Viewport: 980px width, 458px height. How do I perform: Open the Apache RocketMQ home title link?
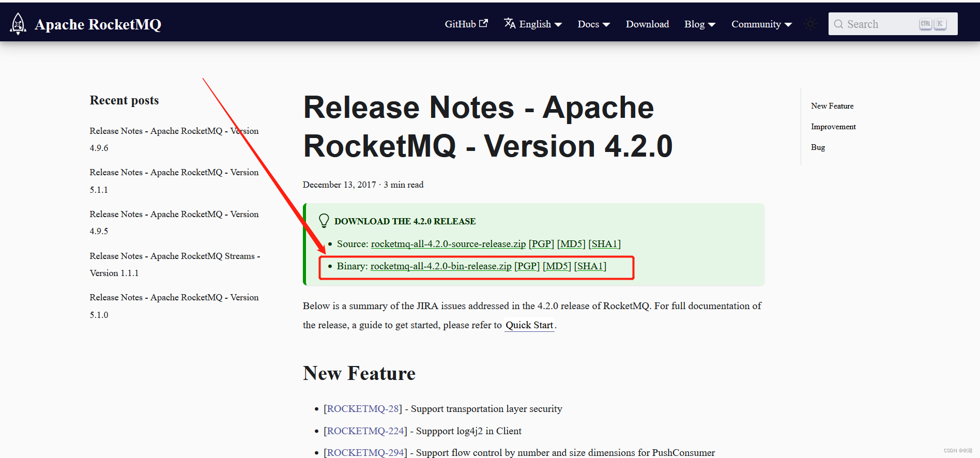point(98,24)
